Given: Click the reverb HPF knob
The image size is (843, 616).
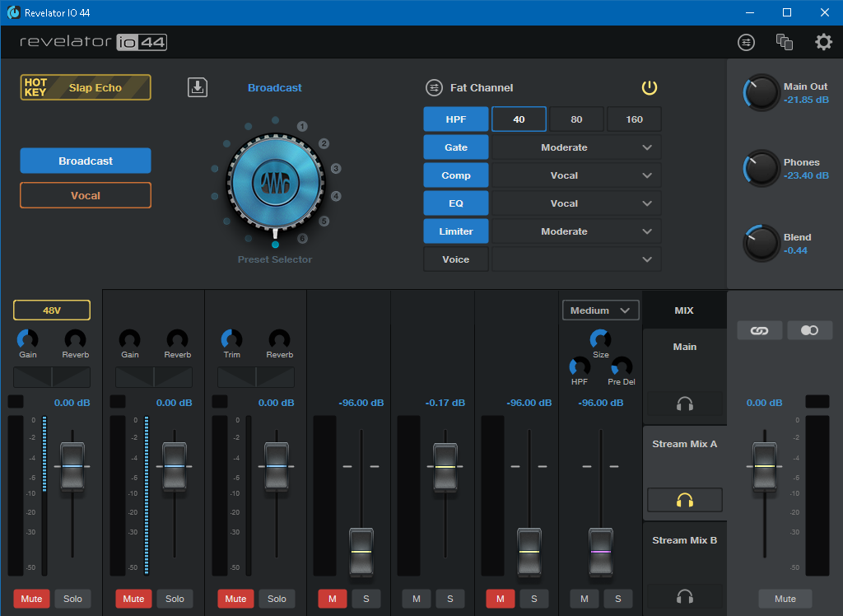Looking at the screenshot, I should point(580,367).
